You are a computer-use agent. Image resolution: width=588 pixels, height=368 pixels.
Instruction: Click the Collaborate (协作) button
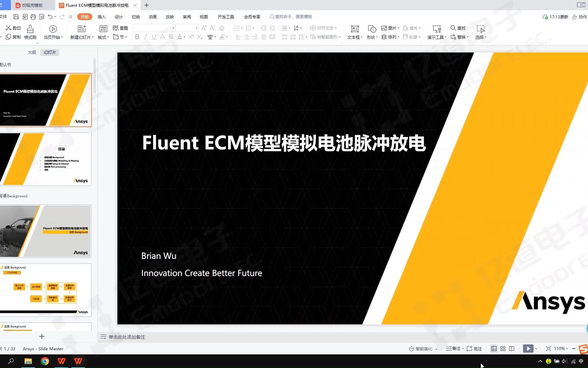pos(579,17)
